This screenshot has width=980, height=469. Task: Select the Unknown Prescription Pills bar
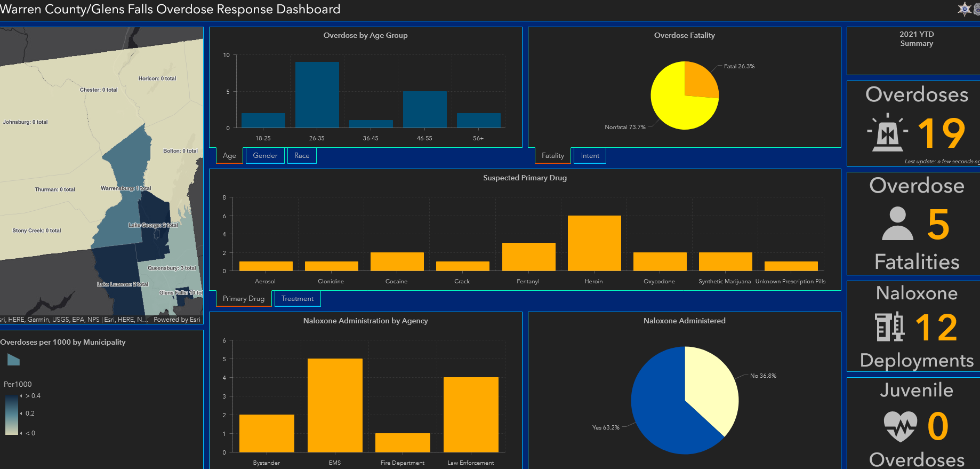(791, 266)
